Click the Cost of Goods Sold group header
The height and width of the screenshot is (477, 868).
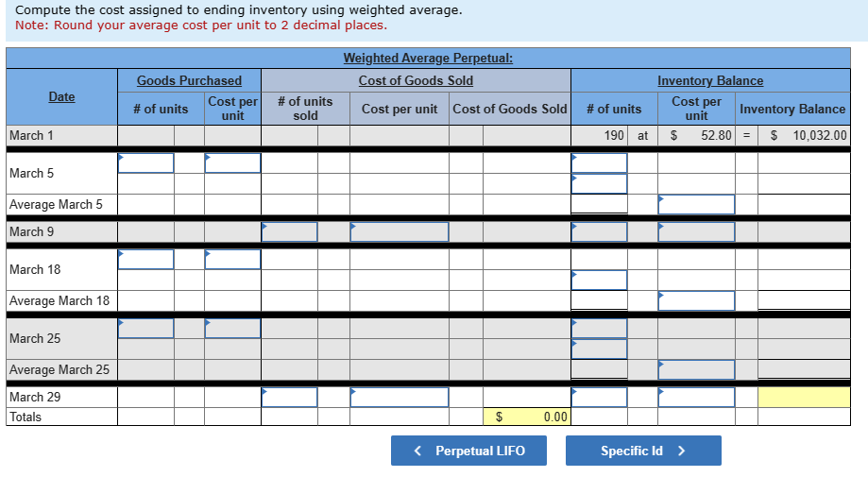pyautogui.click(x=416, y=80)
